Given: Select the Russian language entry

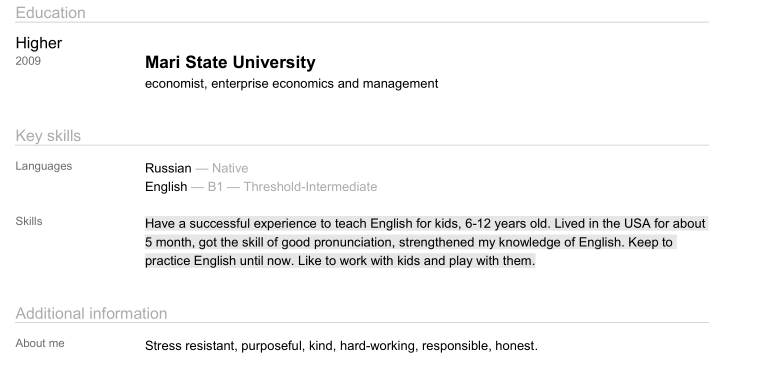Looking at the screenshot, I should (168, 168).
